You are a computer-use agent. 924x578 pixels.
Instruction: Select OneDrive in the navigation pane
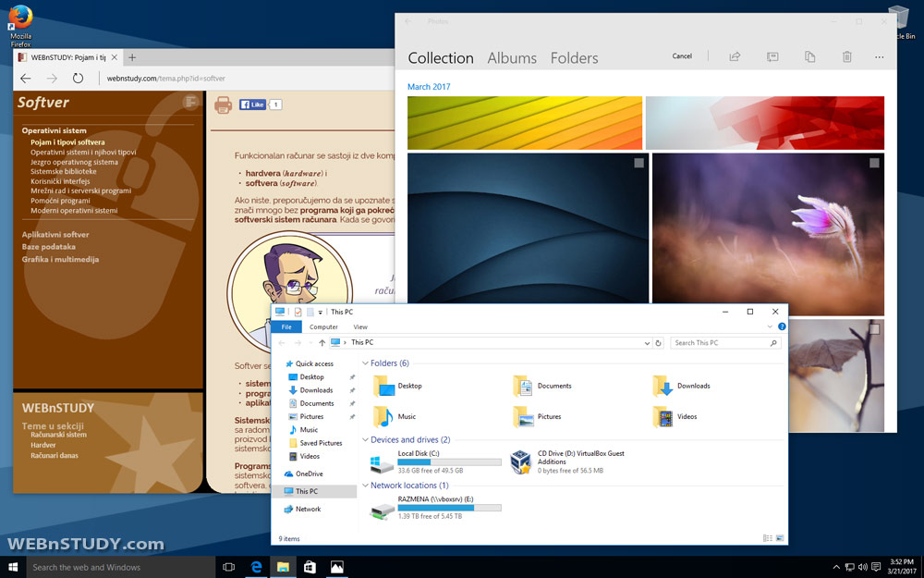click(303, 473)
